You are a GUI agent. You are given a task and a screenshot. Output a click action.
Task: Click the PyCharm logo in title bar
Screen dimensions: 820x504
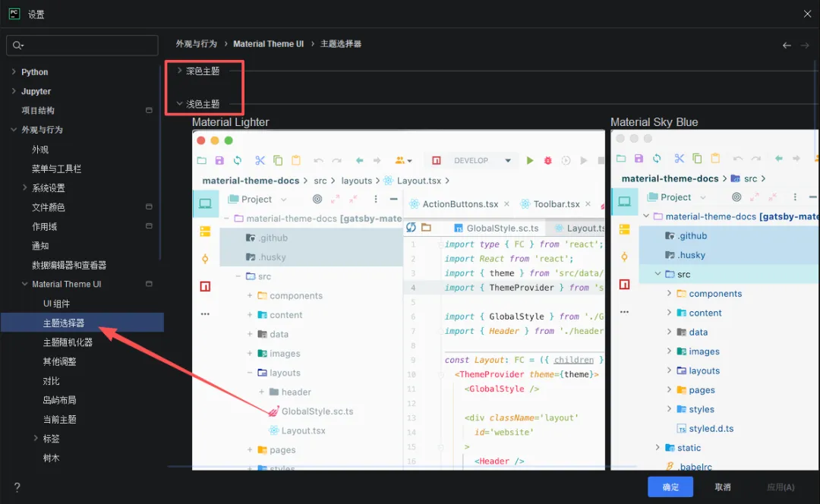click(14, 14)
